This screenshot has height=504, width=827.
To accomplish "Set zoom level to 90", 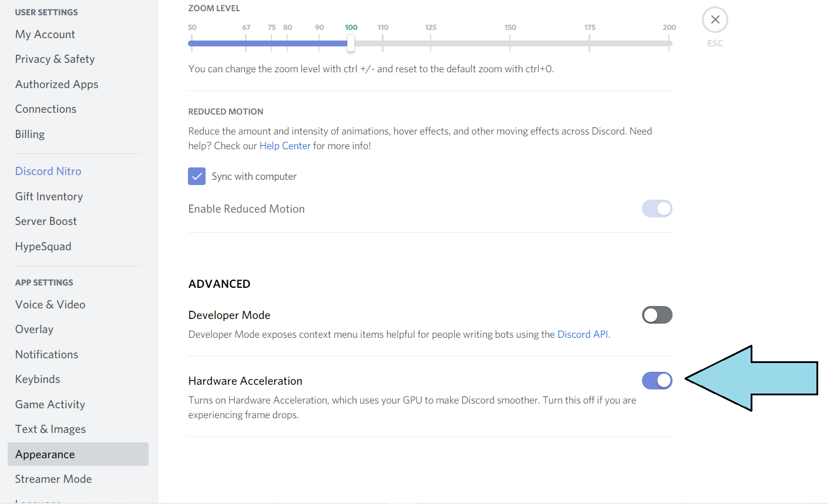I will coord(319,28).
